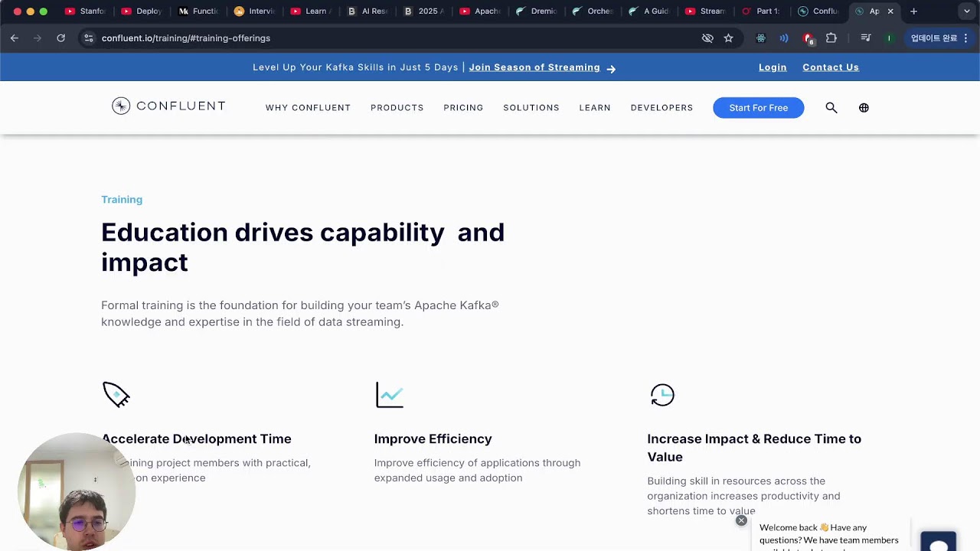Image resolution: width=980 pixels, height=551 pixels.
Task: Switch to the Conflu tab
Action: click(x=818, y=11)
